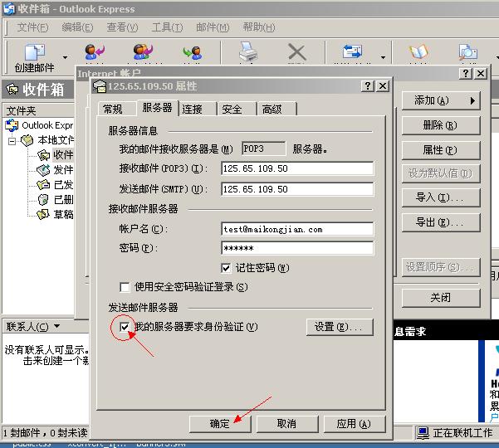Click the 导入(I)... button
The image size is (499, 448).
click(441, 197)
